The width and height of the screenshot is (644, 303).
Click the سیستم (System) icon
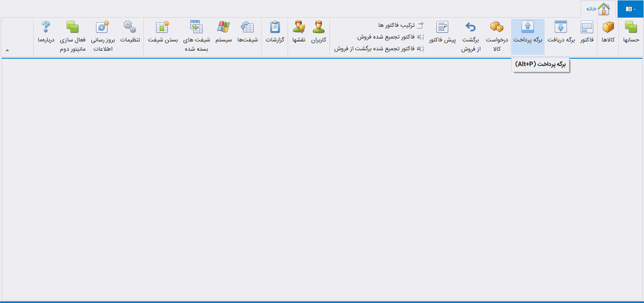click(x=223, y=36)
